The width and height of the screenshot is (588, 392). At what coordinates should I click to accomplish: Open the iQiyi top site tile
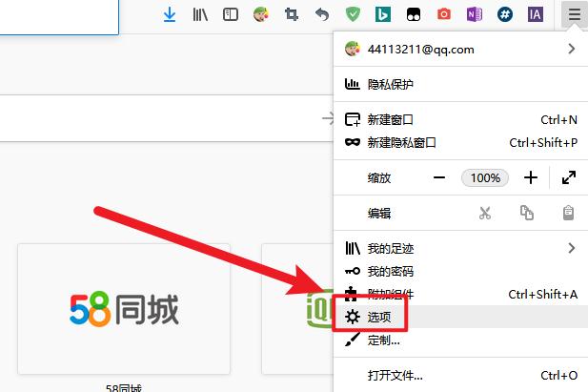point(297,309)
